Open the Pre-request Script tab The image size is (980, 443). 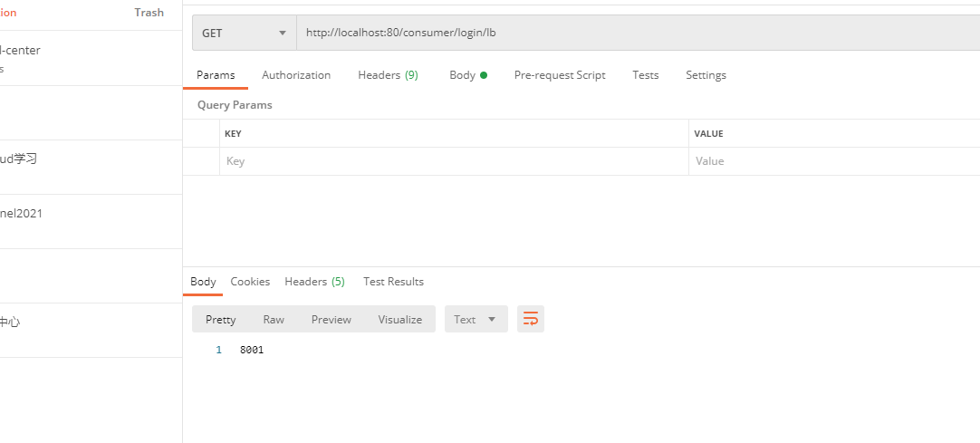560,75
